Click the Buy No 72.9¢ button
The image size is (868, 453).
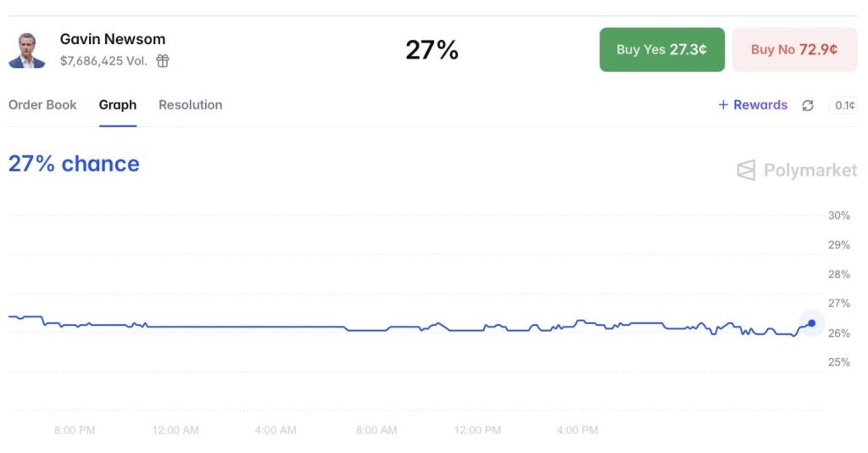(794, 50)
